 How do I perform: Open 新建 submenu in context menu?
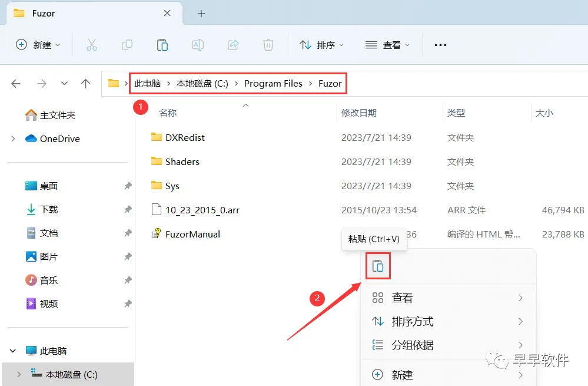pyautogui.click(x=448, y=375)
